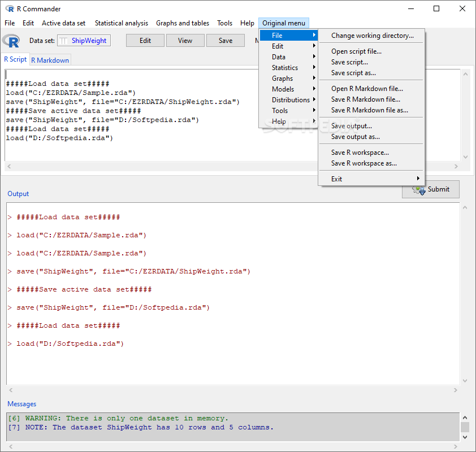476x452 pixels.
Task: Click the script pane scroll-down arrow
Action: click(x=465, y=157)
